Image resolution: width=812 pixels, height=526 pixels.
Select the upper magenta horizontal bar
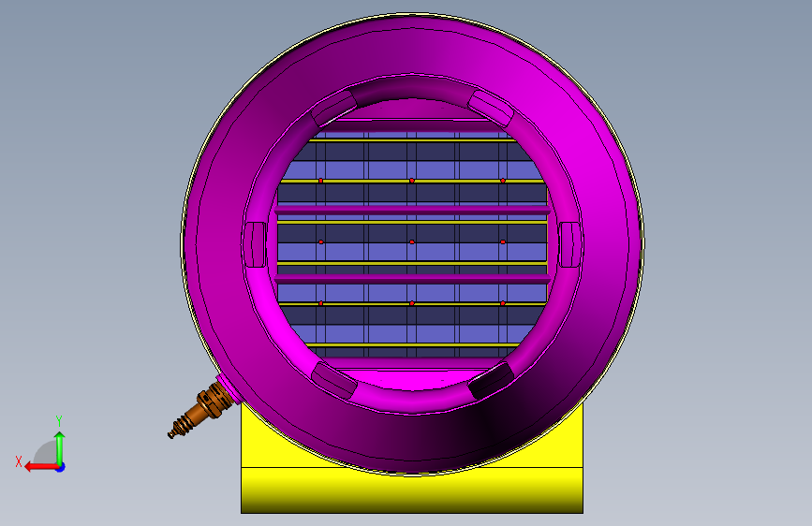point(412,211)
